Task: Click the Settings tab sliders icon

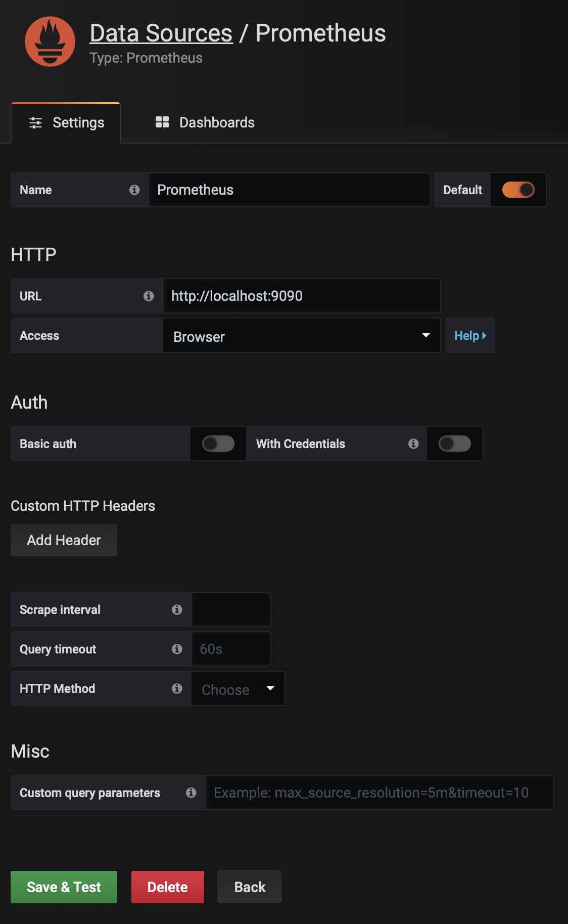Action: (36, 123)
